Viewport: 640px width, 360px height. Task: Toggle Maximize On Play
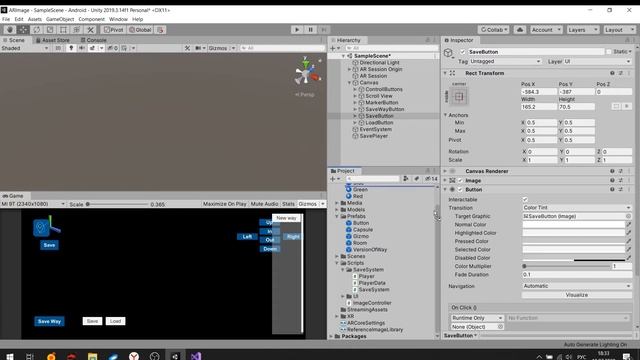pyautogui.click(x=224, y=204)
